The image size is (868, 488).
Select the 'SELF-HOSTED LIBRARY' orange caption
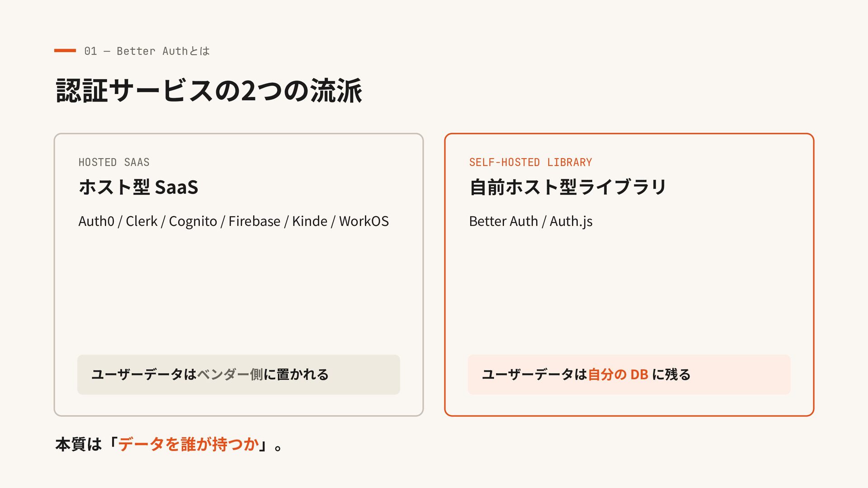click(x=530, y=162)
